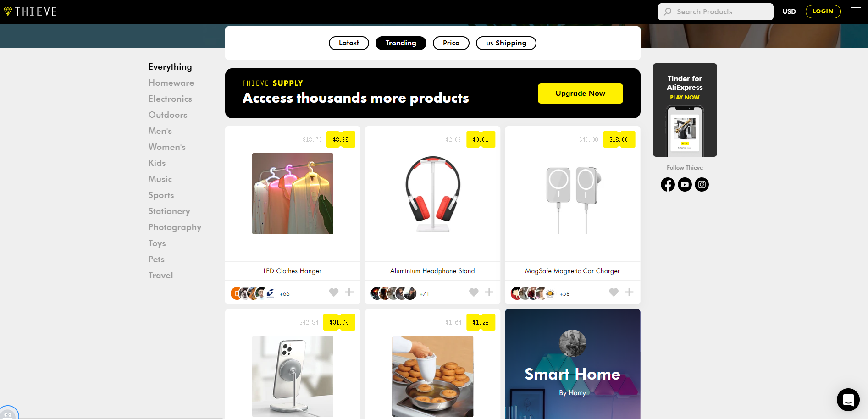Viewport: 868px width, 419px height.
Task: Select the Electronics category
Action: coord(170,99)
